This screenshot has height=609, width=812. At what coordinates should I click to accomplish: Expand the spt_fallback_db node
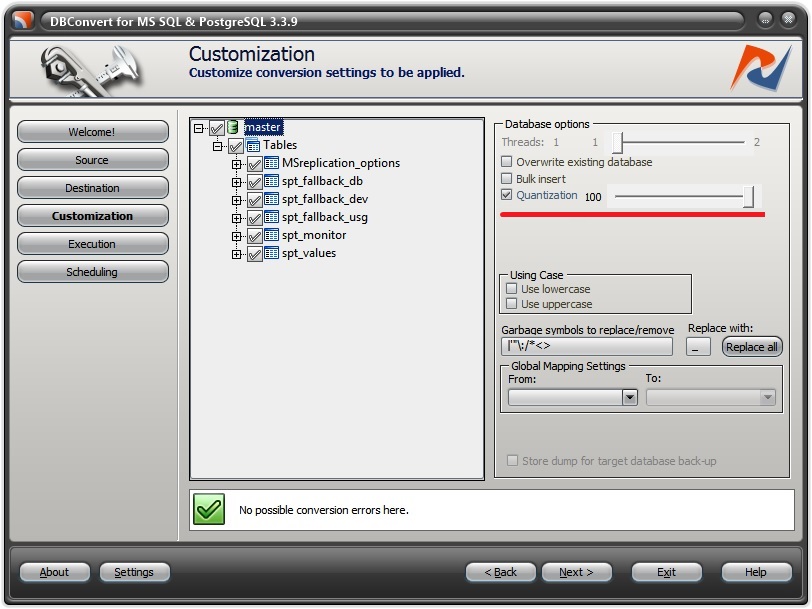[x=237, y=182]
